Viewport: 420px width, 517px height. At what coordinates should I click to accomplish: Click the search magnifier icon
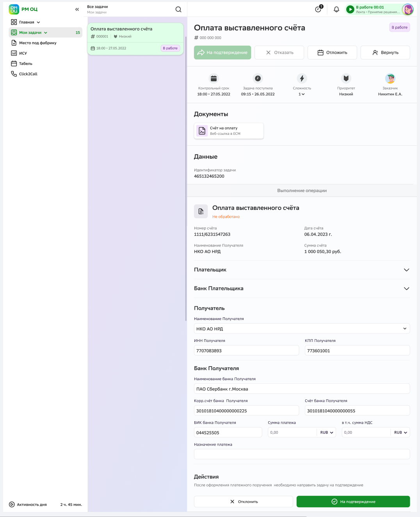coord(178,9)
